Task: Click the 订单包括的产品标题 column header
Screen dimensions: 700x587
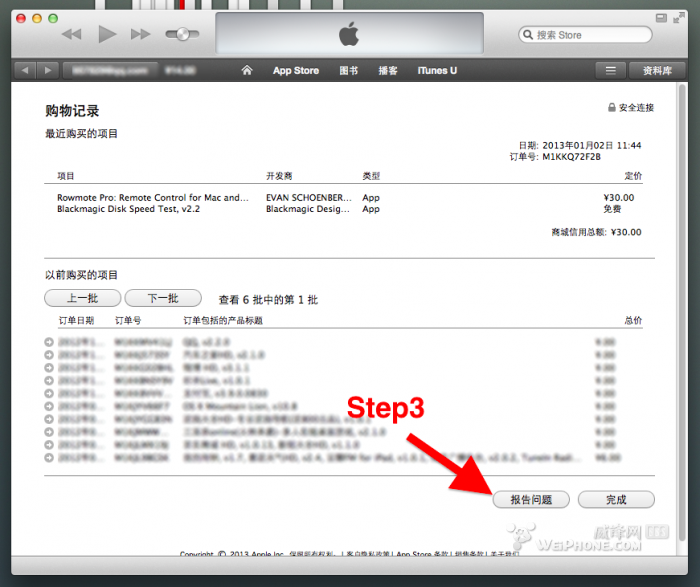Action: (223, 321)
